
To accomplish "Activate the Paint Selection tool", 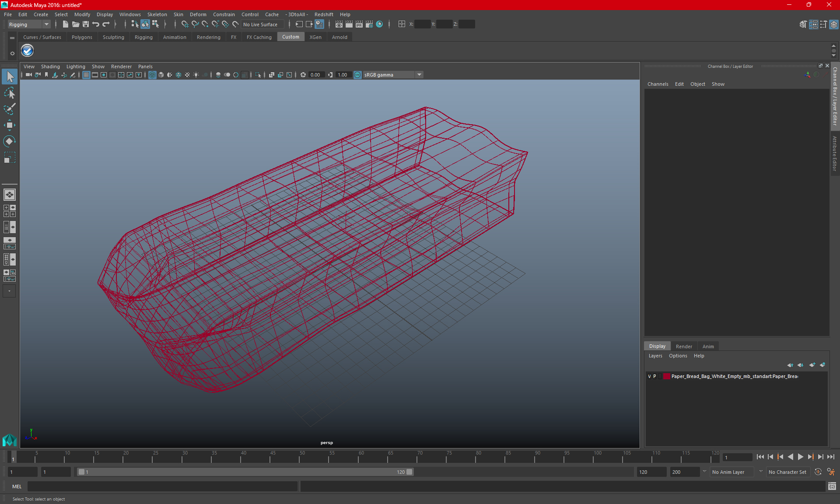I will point(10,109).
